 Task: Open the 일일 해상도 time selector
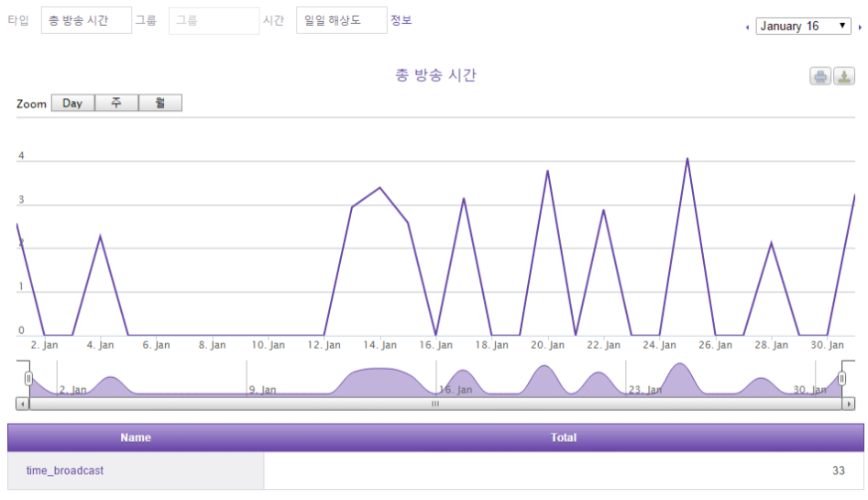(x=341, y=20)
